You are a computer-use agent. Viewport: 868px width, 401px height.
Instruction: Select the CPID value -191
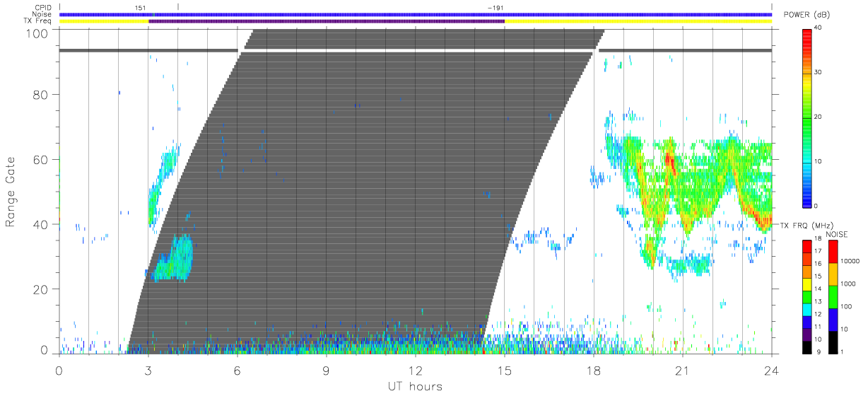tap(495, 8)
